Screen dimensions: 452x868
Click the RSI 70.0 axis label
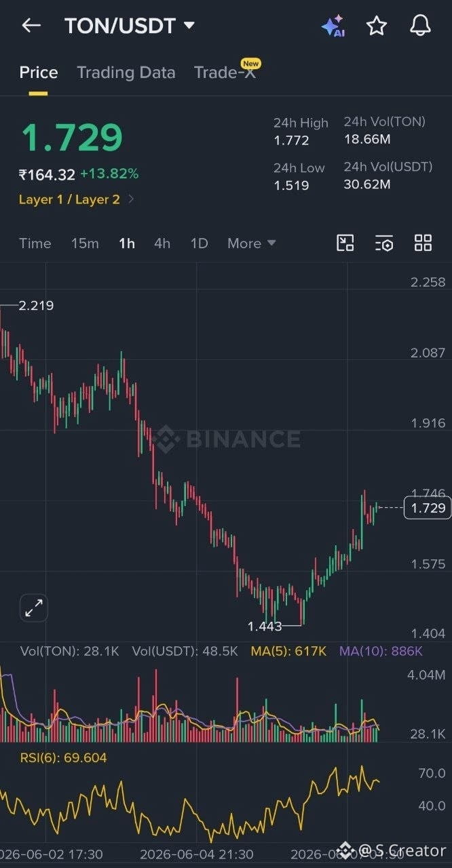[x=432, y=773]
